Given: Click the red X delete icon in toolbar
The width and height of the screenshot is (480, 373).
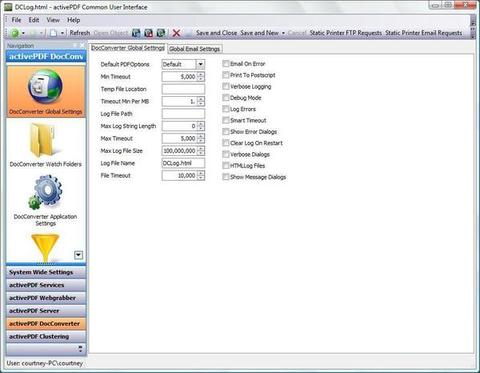Looking at the screenshot, I should 176,33.
